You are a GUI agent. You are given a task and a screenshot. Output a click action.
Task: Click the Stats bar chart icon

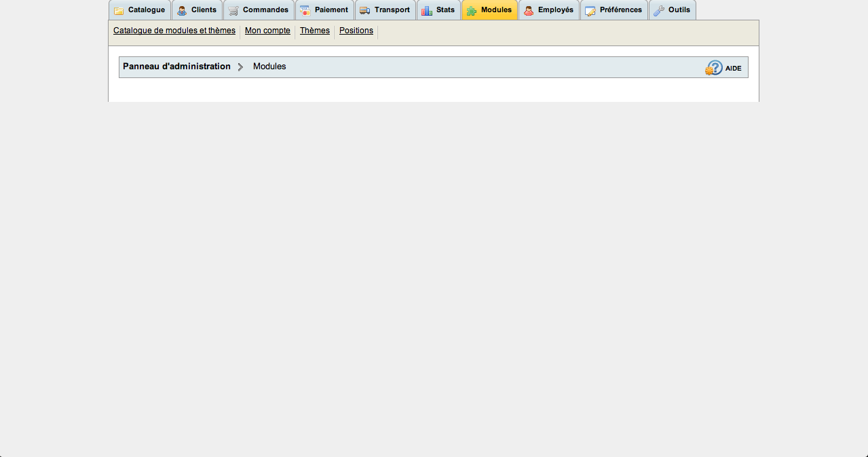point(427,11)
